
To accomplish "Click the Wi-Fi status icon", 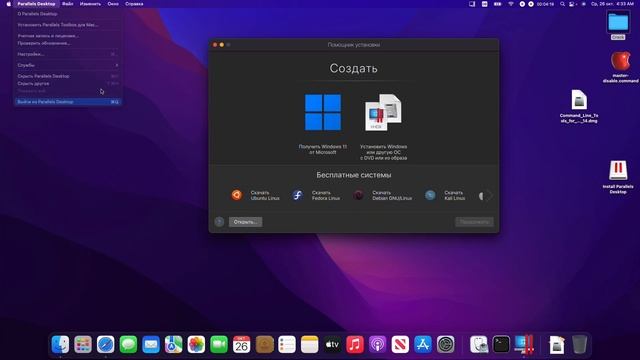I will 511,4.
